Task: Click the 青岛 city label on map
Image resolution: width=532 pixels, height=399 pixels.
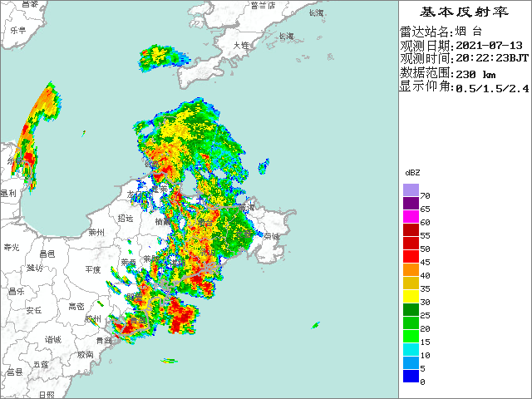Action: point(103,340)
